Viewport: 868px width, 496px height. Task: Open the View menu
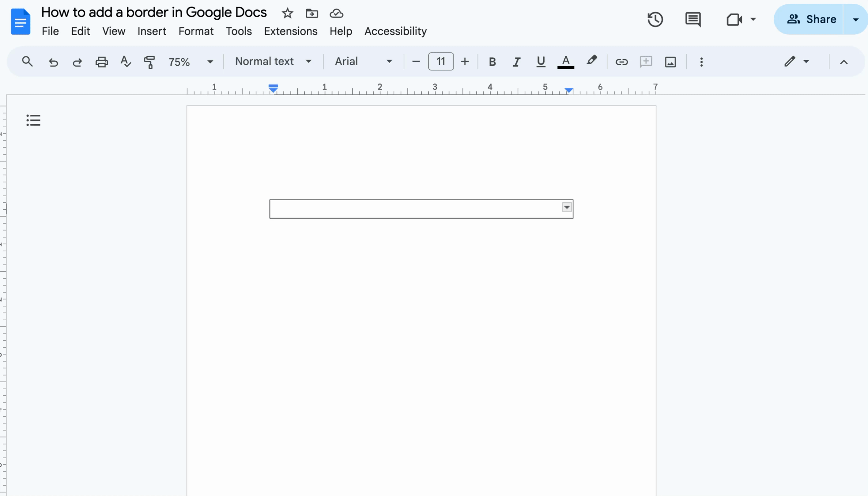[114, 31]
